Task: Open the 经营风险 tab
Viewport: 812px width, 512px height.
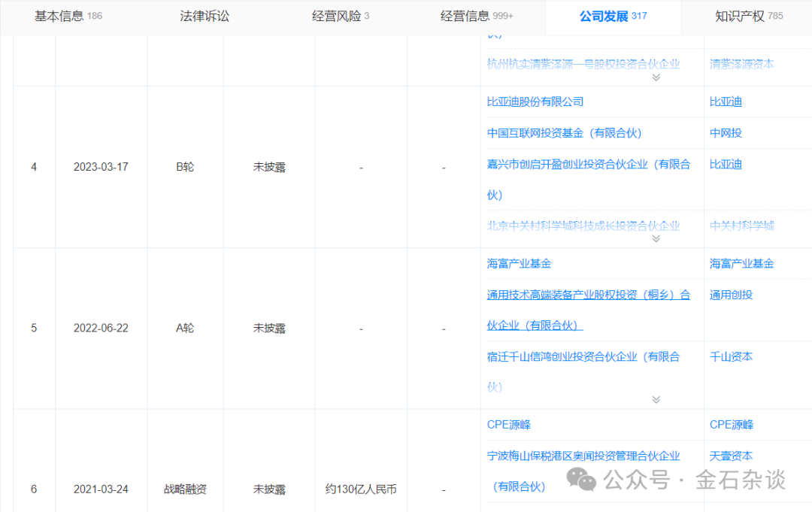Action: point(340,16)
